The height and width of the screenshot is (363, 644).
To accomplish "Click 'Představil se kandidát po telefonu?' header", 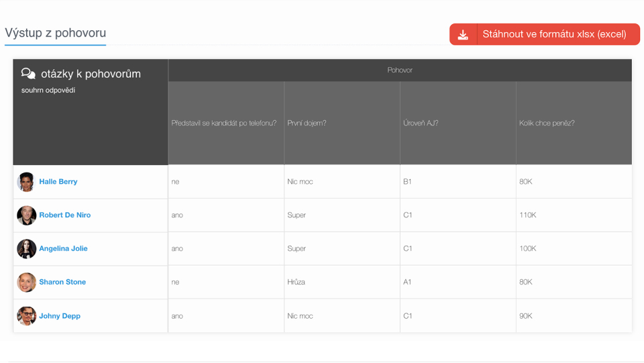I will (224, 123).
